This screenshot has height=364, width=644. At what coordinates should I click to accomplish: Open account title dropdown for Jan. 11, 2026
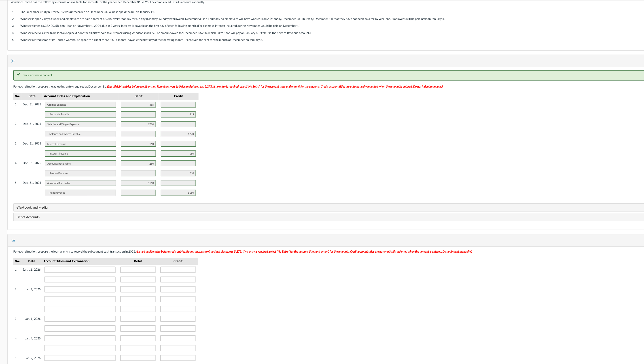[80, 270]
